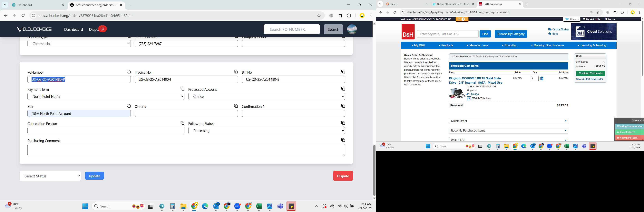Viewport: 644px width, 212px height.
Task: Open Chrome extensions icon in OMS window
Action: point(349,16)
